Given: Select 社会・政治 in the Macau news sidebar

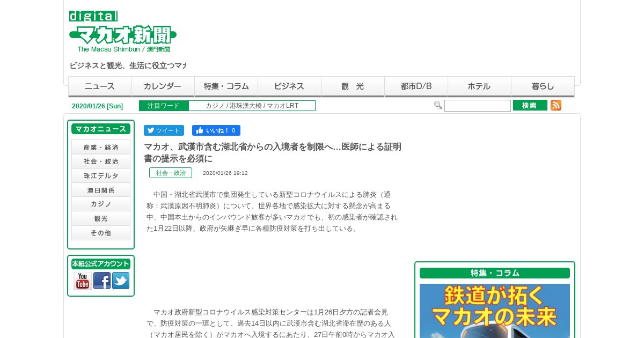Looking at the screenshot, I should click(x=101, y=161).
